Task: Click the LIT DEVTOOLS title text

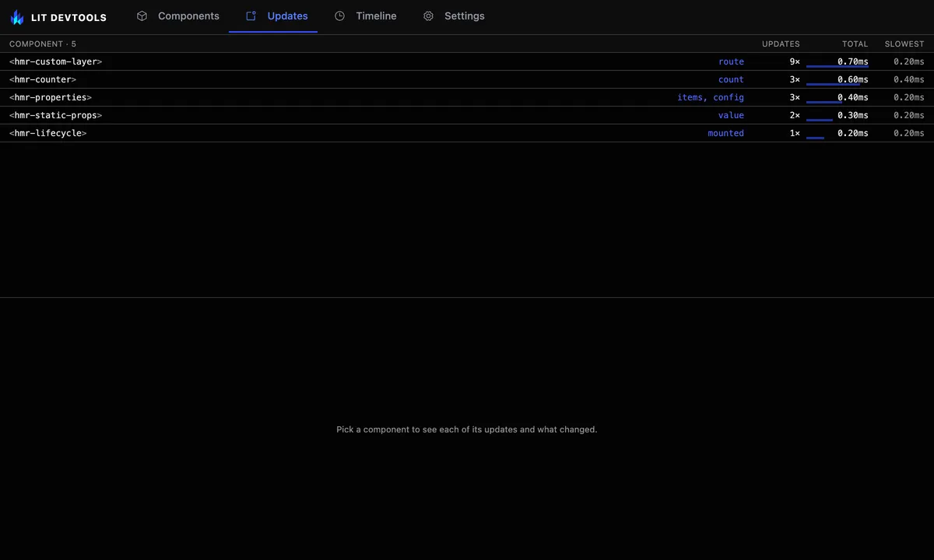Action: point(68,17)
